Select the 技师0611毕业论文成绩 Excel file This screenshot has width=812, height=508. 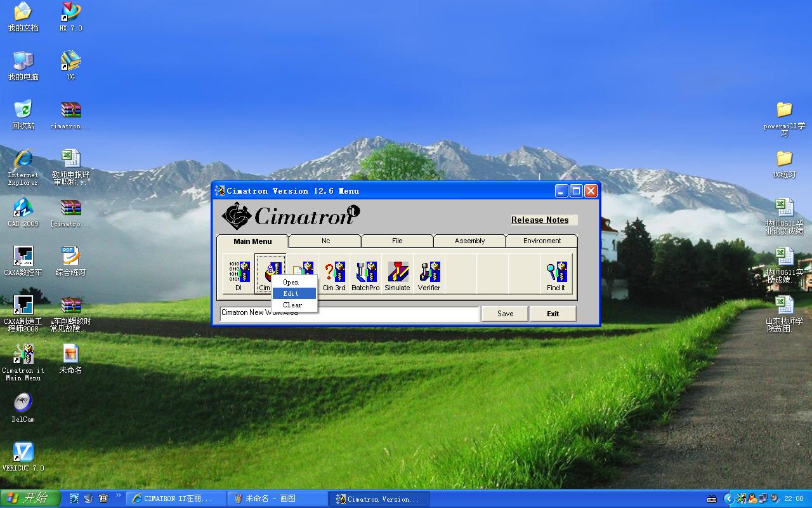[x=784, y=216]
